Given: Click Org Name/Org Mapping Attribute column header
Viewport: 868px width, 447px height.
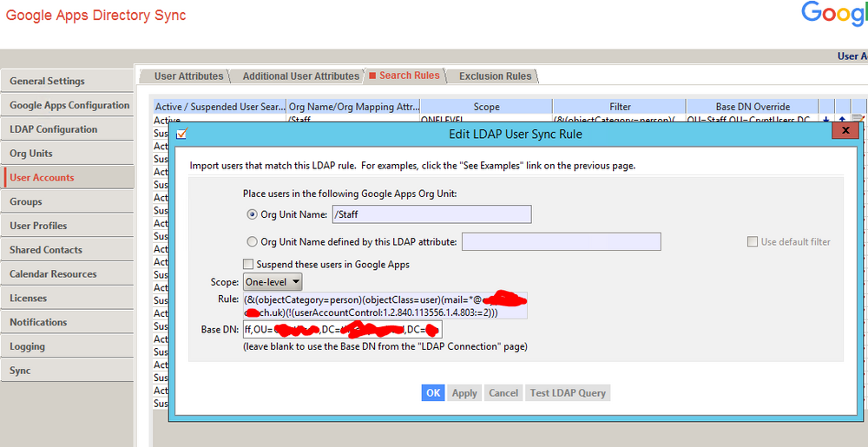Looking at the screenshot, I should (353, 107).
